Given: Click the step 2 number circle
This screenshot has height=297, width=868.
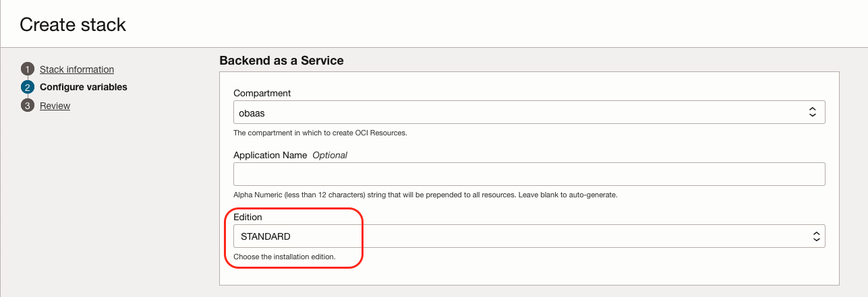Looking at the screenshot, I should [27, 87].
